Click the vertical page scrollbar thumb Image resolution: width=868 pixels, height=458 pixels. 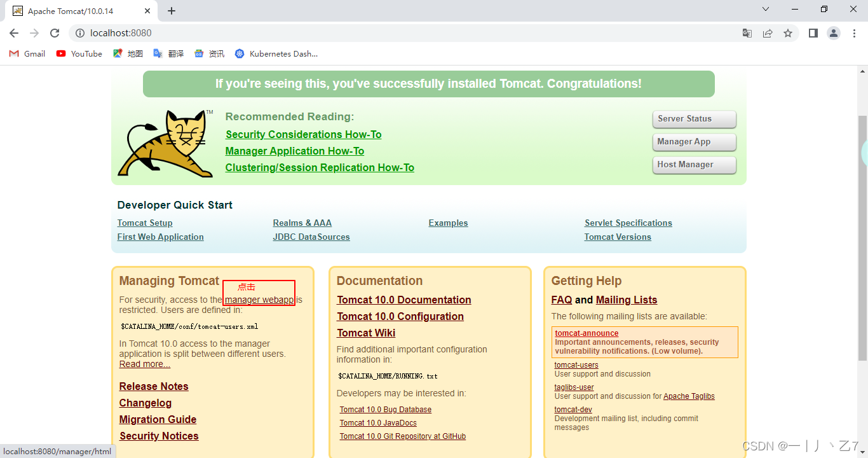tap(862, 239)
